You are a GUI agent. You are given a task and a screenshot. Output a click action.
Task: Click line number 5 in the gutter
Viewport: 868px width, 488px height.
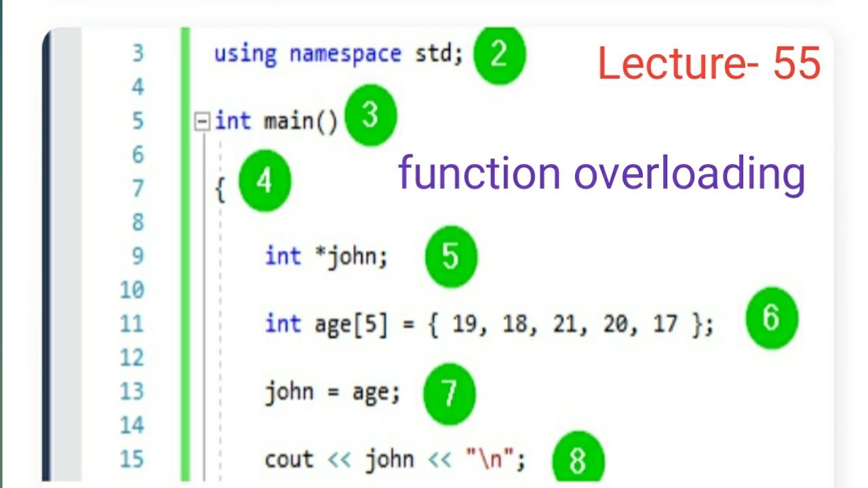click(x=138, y=121)
